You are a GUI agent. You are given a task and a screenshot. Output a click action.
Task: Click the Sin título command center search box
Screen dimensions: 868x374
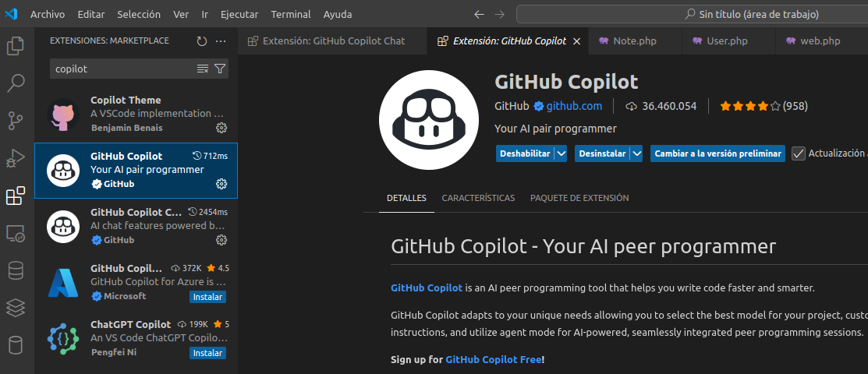coord(692,14)
